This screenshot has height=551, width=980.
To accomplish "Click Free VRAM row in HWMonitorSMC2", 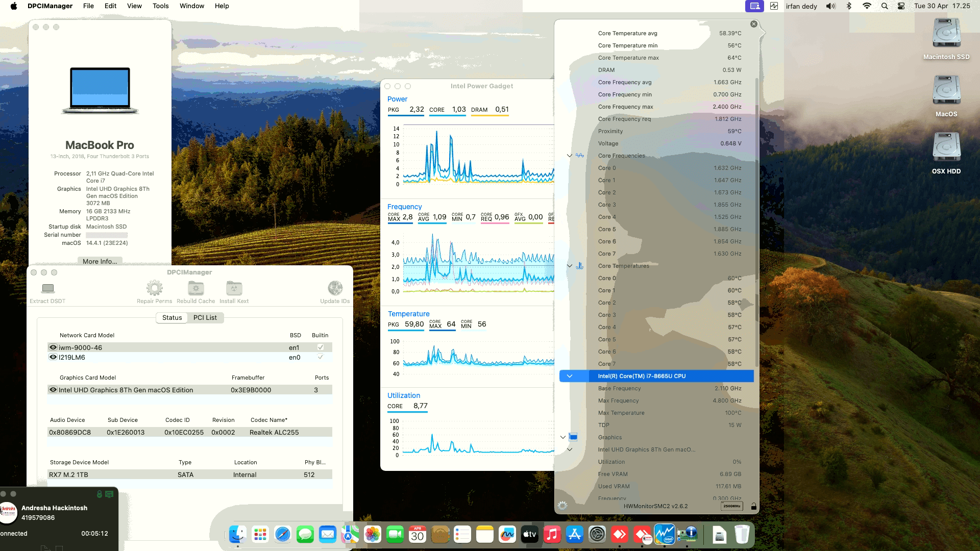I will 670,474.
